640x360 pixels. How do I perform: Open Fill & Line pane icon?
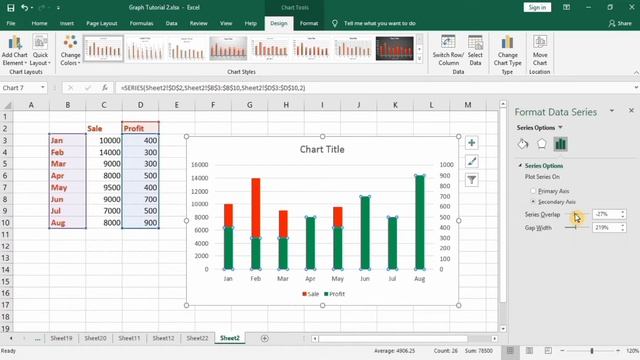pos(523,144)
